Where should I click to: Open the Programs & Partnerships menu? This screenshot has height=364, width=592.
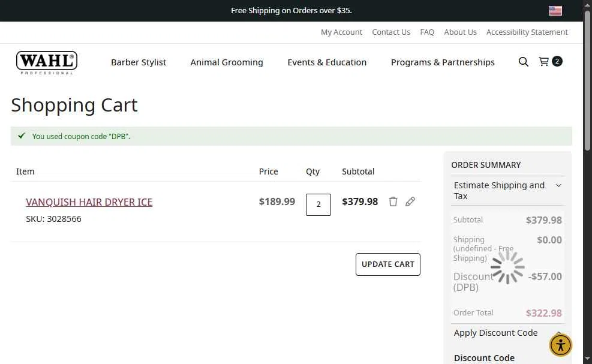pyautogui.click(x=443, y=62)
